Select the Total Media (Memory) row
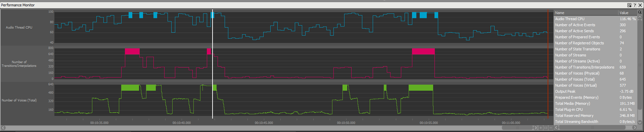The height and width of the screenshot is (132, 644). coord(595,103)
